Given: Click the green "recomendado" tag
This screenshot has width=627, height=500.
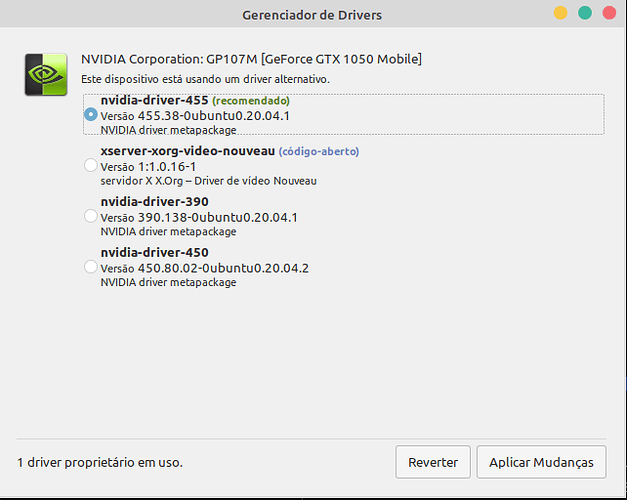Looking at the screenshot, I should click(251, 101).
